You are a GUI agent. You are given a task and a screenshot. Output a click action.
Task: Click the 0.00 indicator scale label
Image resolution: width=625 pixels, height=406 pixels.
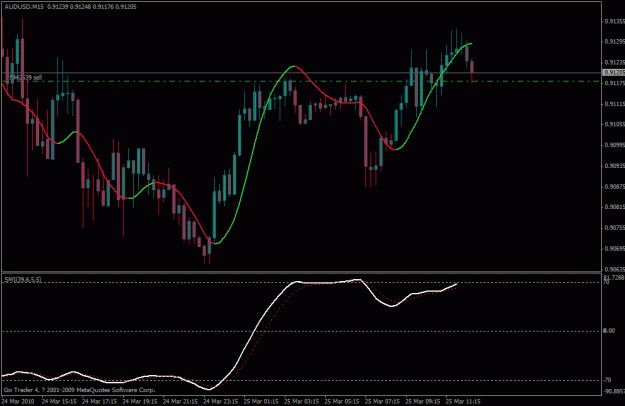coord(609,331)
